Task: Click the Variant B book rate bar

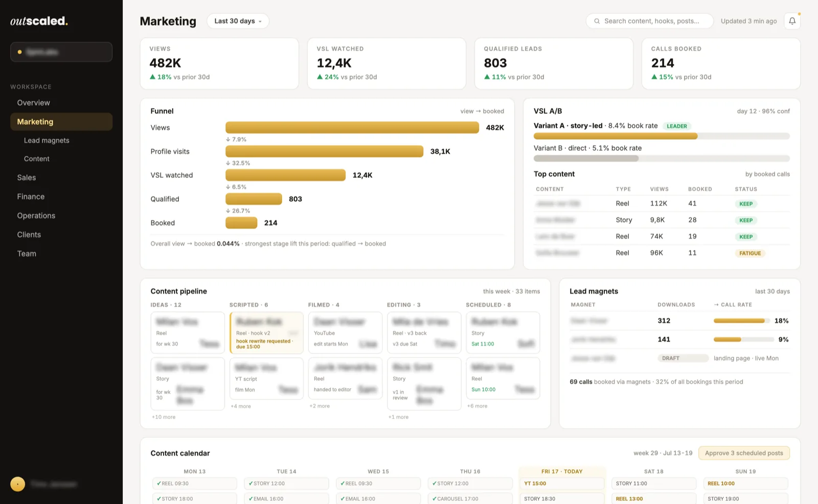Action: click(x=662, y=158)
